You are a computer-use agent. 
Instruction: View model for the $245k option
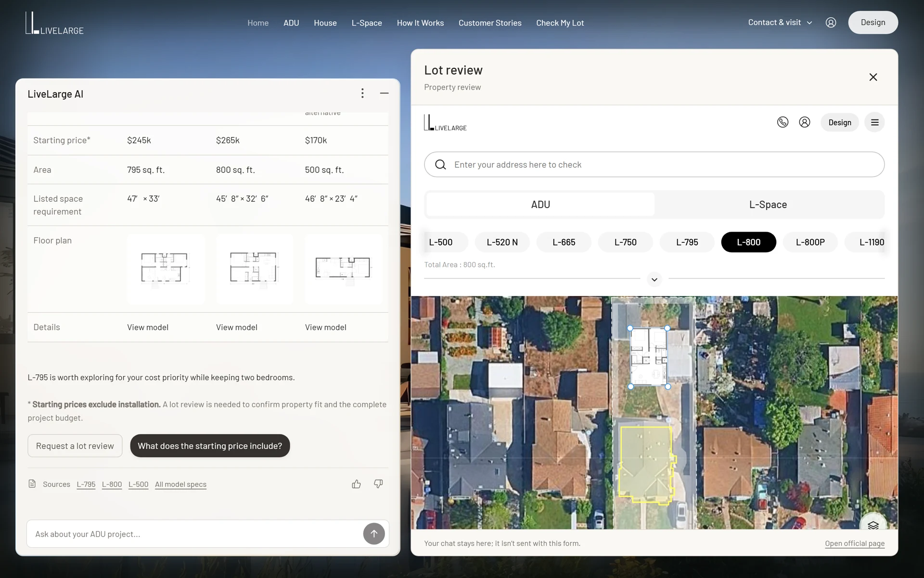(148, 328)
